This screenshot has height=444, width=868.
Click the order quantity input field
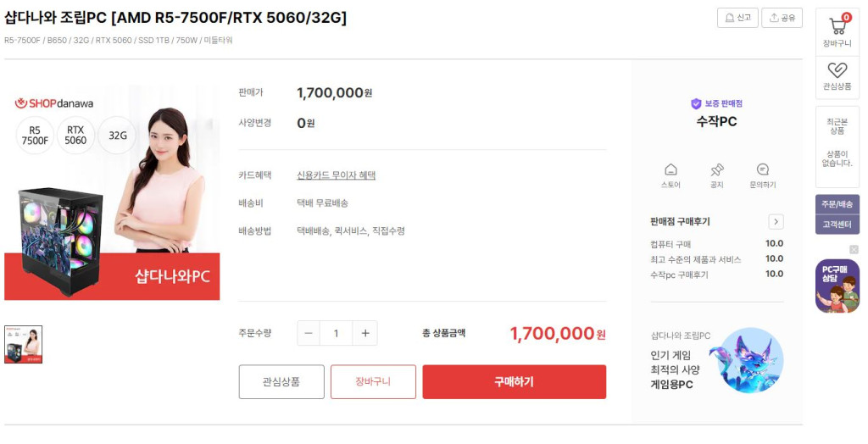(337, 333)
